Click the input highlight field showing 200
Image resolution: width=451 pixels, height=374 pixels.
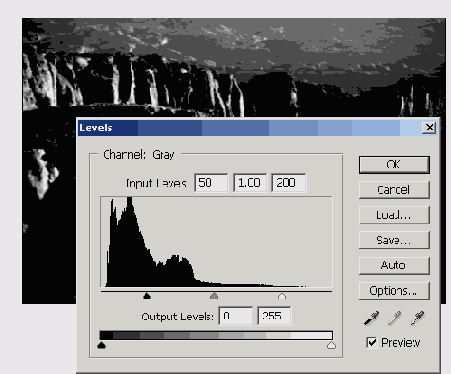pyautogui.click(x=289, y=183)
